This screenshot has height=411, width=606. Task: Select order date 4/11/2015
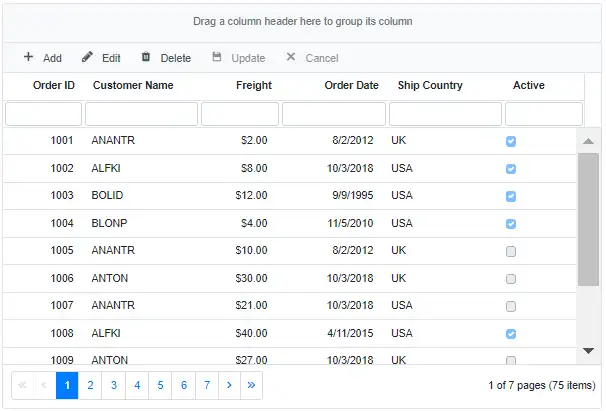click(350, 333)
